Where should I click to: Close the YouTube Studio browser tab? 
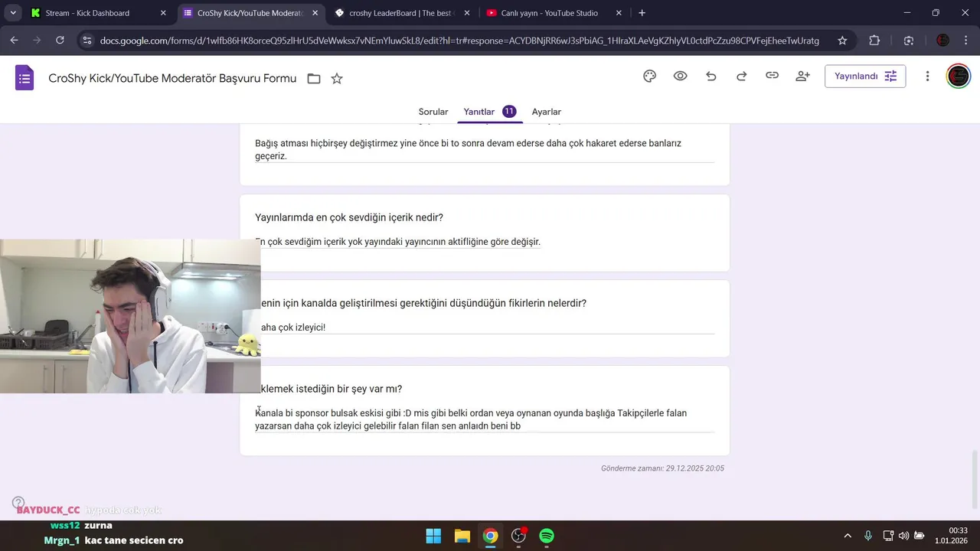click(619, 13)
